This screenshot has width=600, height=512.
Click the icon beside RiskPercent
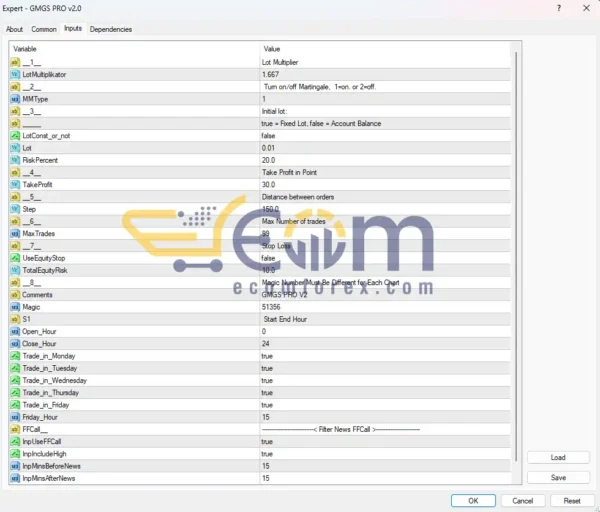pyautogui.click(x=15, y=160)
